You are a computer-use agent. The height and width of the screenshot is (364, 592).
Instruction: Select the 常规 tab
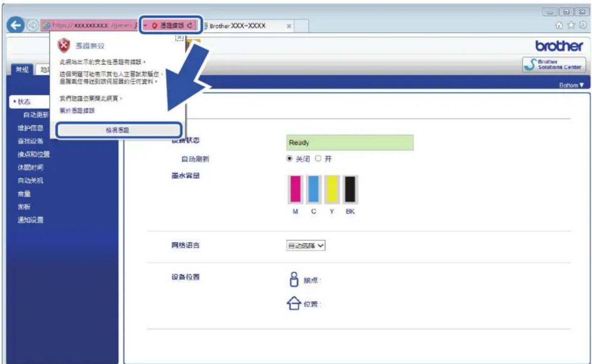coord(21,70)
